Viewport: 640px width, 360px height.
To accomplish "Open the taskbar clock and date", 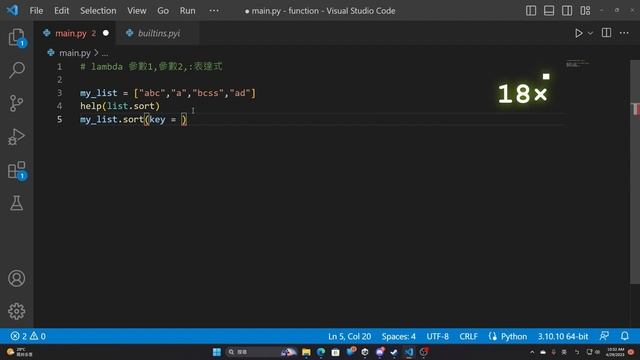I will (615, 352).
